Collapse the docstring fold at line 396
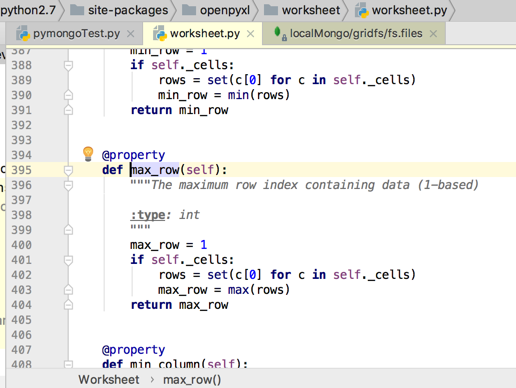The height and width of the screenshot is (388, 516). click(68, 185)
